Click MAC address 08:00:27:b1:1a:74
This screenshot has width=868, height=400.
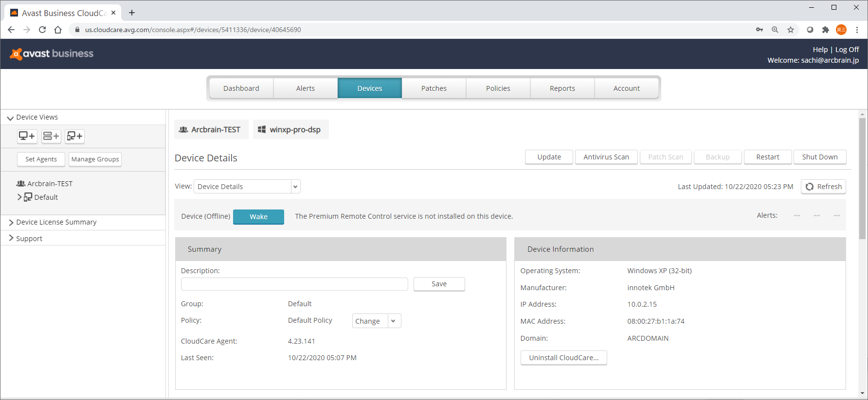point(656,321)
